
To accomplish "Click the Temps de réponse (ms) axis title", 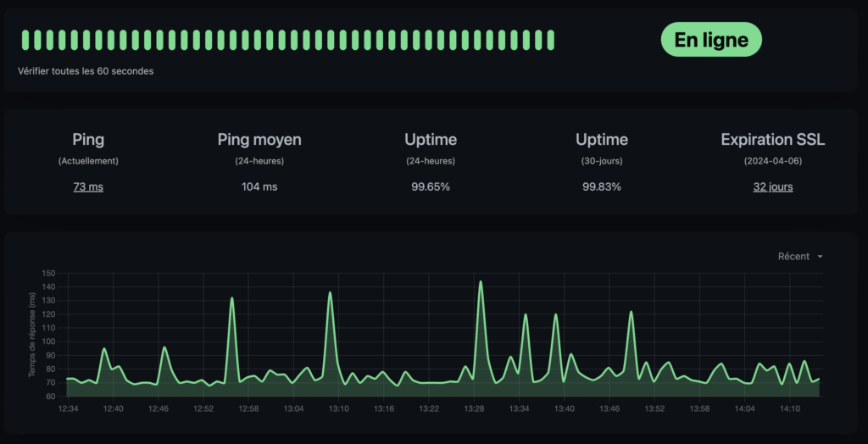I will click(x=32, y=335).
